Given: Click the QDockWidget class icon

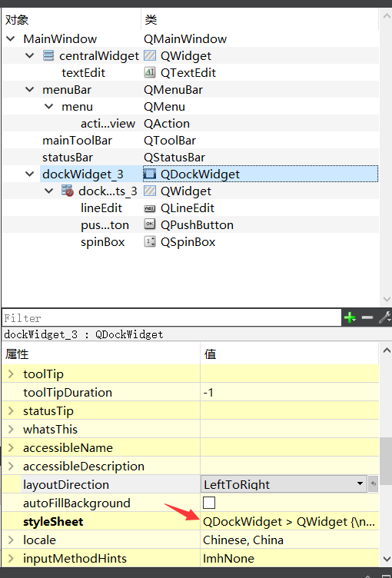Looking at the screenshot, I should coord(149,174).
